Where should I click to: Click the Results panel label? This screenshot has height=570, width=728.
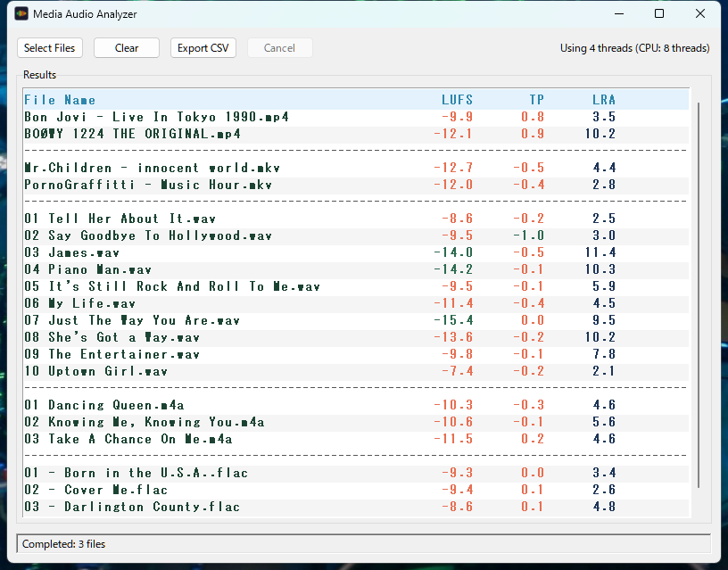[37, 74]
